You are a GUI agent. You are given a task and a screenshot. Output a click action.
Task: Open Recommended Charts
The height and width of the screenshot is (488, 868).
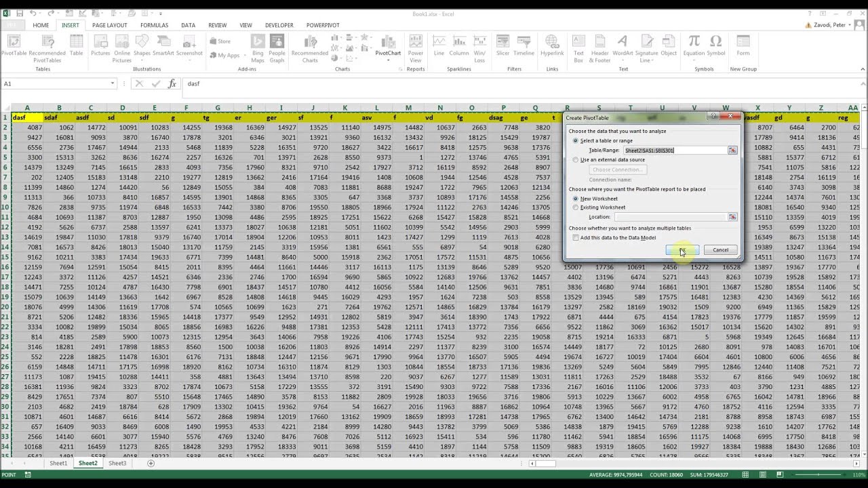(x=309, y=47)
